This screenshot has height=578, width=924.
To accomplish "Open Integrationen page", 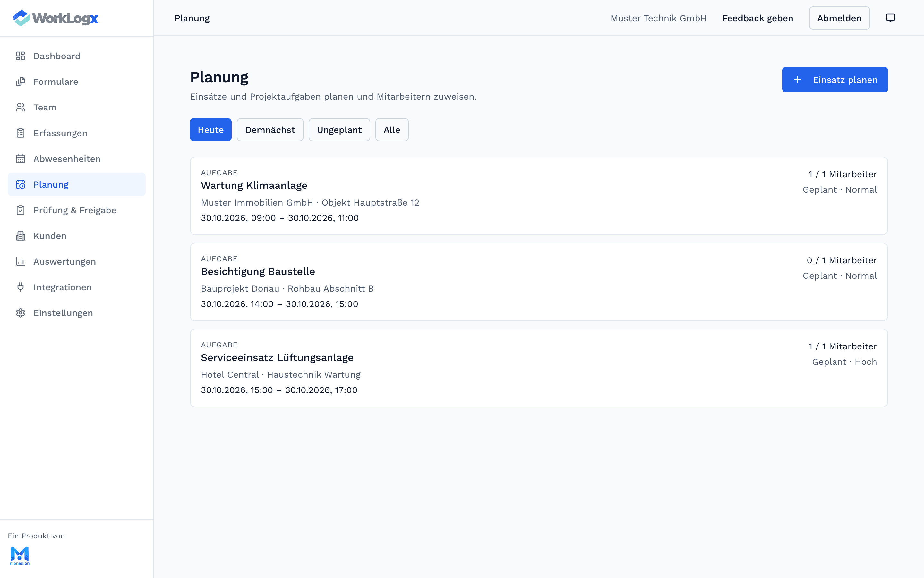I will 77,287.
